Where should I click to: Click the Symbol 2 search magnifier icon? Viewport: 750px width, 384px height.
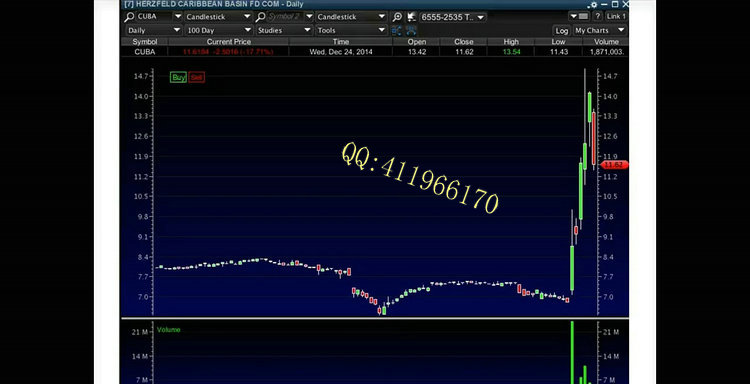tap(260, 17)
